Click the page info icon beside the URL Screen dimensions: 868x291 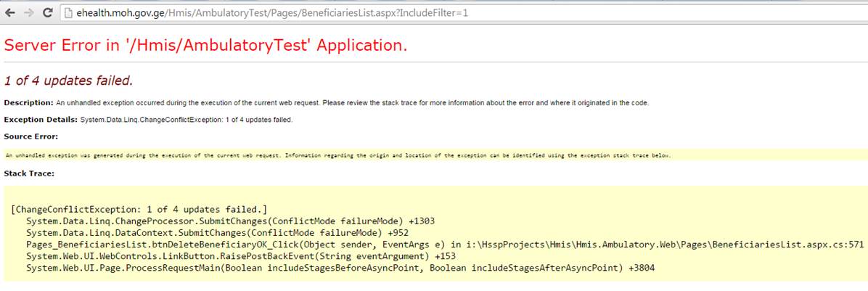(68, 13)
